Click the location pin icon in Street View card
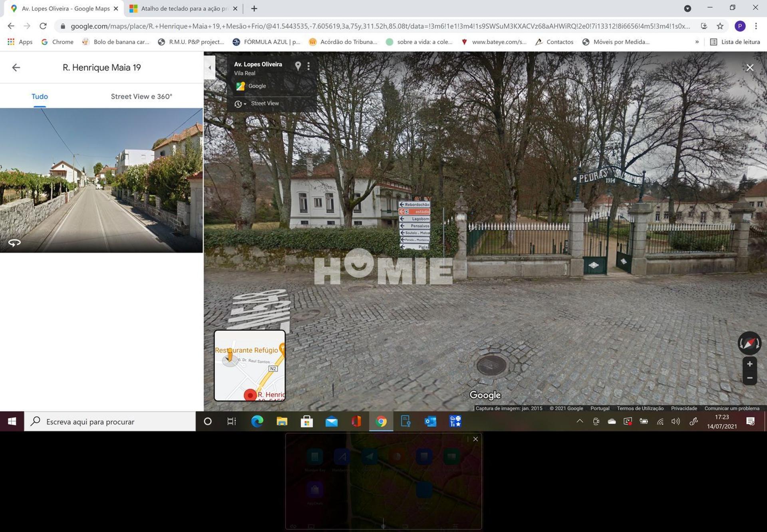 coord(298,66)
